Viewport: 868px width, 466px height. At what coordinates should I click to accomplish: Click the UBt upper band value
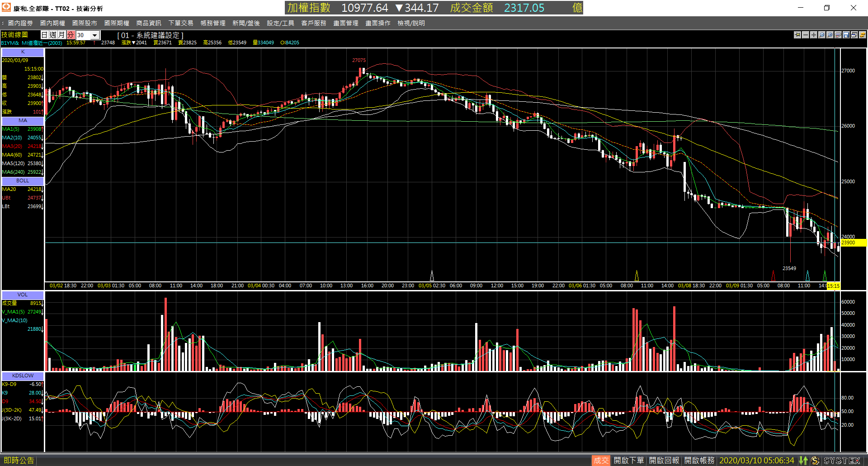click(34, 198)
